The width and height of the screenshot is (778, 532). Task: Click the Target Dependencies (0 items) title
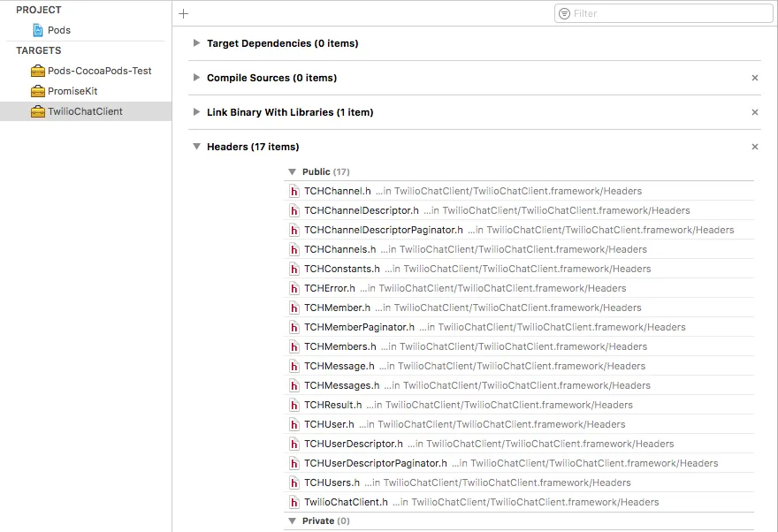[x=282, y=43]
